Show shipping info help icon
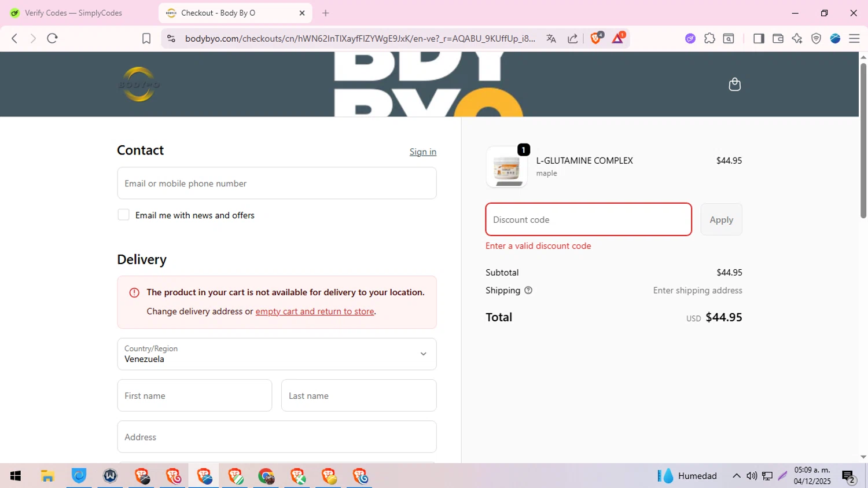This screenshot has width=868, height=488. coord(528,291)
